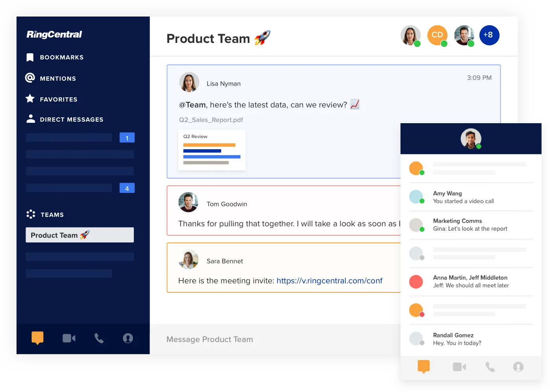
Task: Open the Q2_Sales_Report.pdf attachment link
Action: [x=211, y=120]
